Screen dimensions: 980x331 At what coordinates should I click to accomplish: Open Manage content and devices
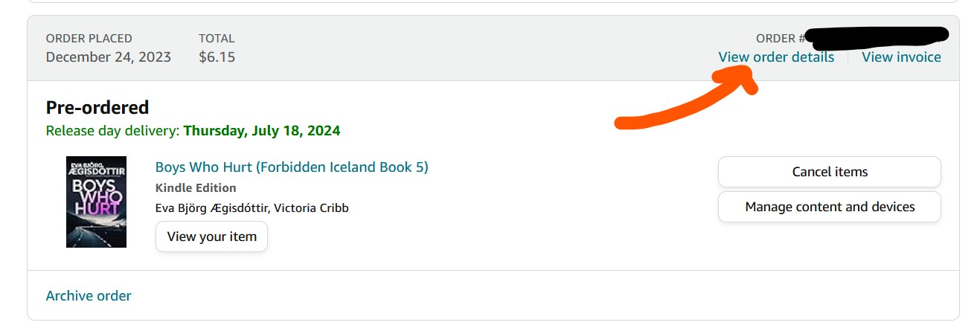pos(829,207)
